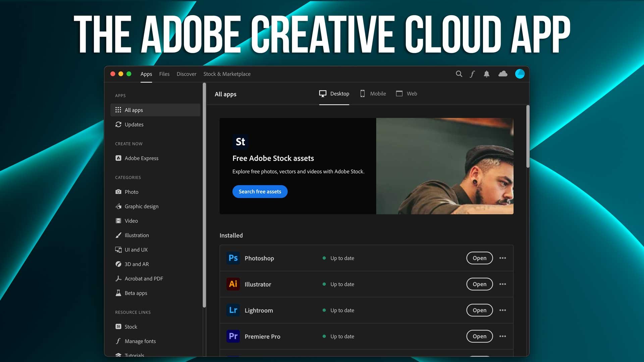Expand the Video category
Screen dimensions: 644x362
(131, 221)
